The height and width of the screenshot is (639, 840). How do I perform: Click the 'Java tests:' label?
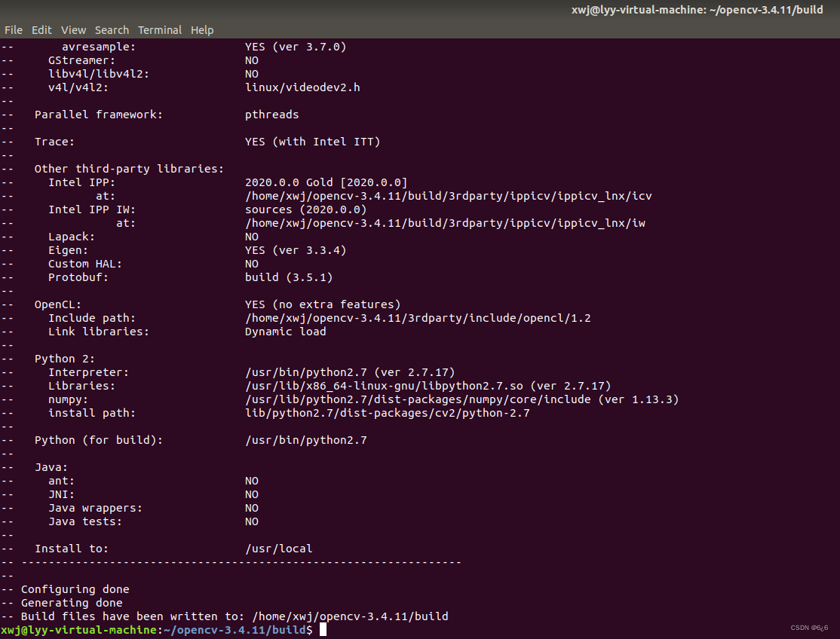pyautogui.click(x=85, y=521)
